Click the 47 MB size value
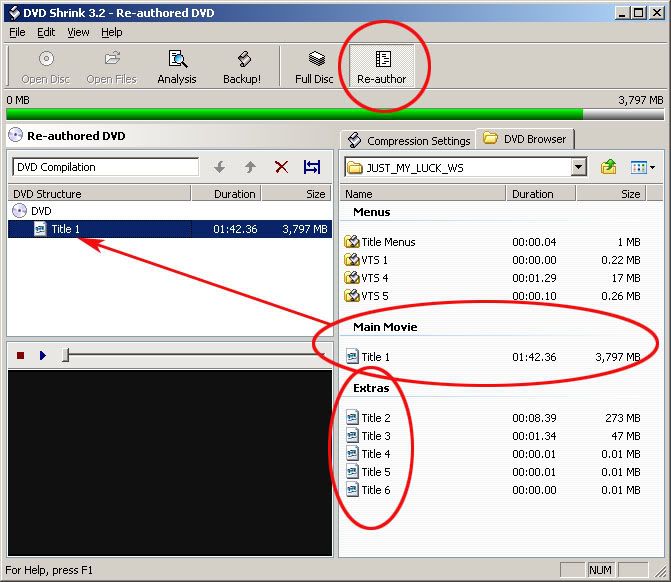Screen dimensions: 671x582 coord(626,436)
